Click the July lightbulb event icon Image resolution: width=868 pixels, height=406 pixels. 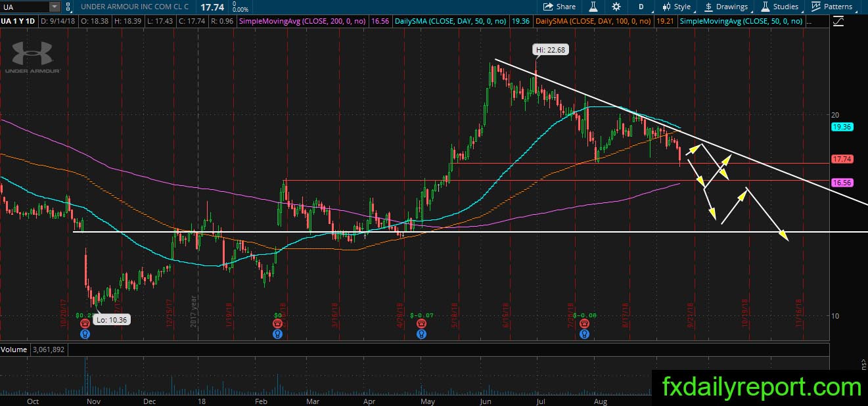pyautogui.click(x=583, y=334)
